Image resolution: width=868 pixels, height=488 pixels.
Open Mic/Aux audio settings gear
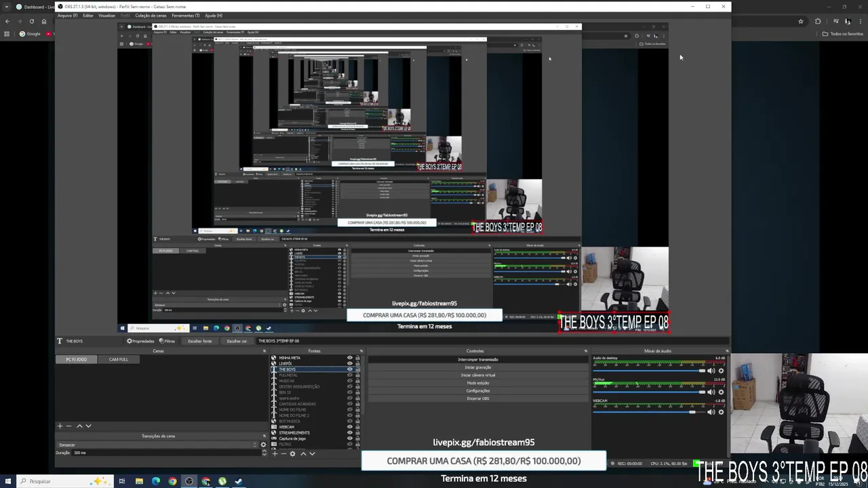[x=721, y=392]
